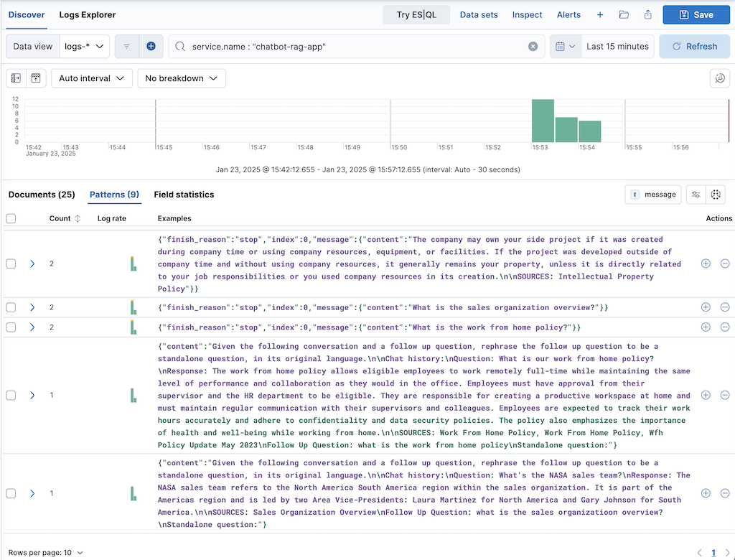Image resolution: width=735 pixels, height=560 pixels.
Task: Clear the search query with X icon
Action: [533, 46]
